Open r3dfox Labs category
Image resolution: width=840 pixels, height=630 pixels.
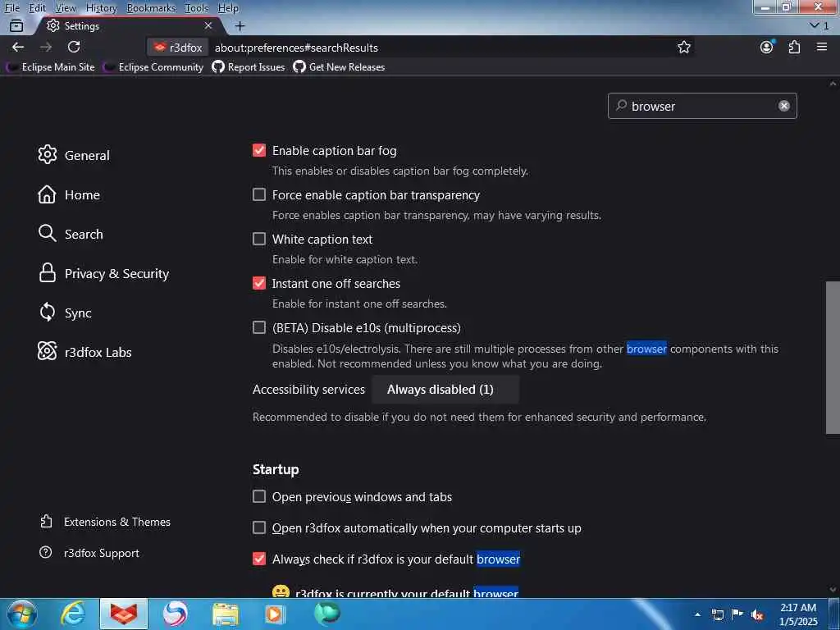(x=85, y=352)
